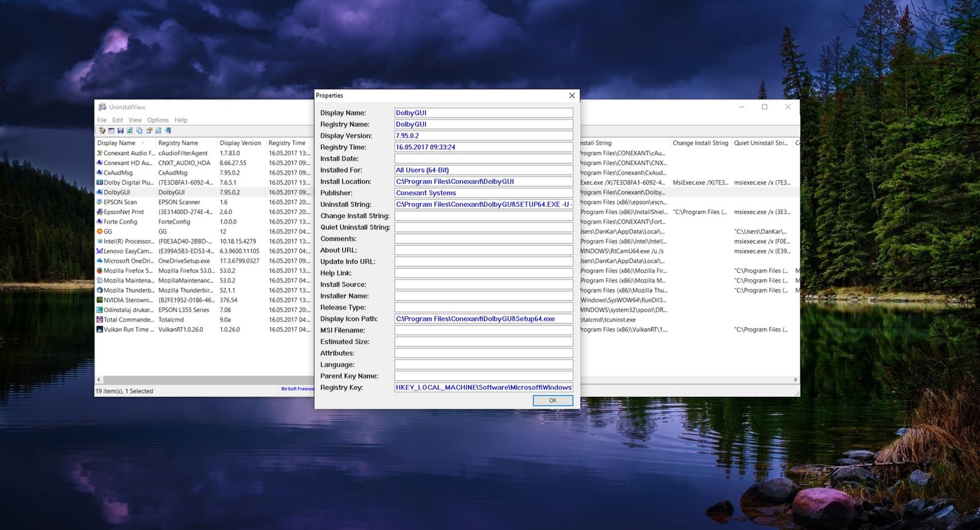Click the empty Estimated Size field

pyautogui.click(x=484, y=341)
